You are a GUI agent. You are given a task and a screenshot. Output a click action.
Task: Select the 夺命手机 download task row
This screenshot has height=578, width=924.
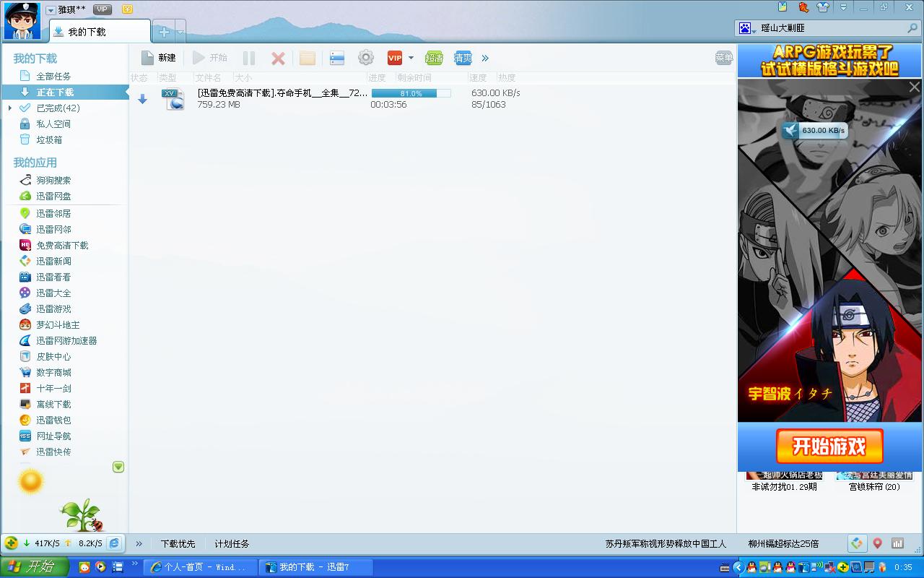click(432, 98)
